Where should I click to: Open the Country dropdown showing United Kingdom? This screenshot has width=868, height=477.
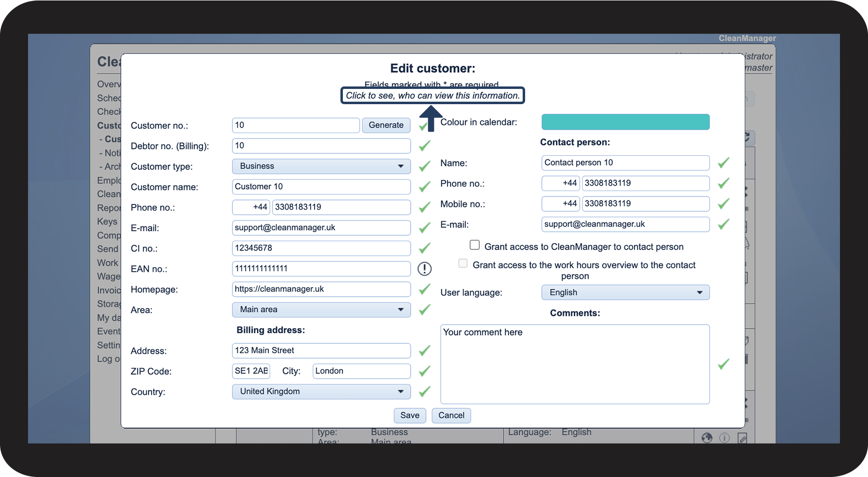321,392
